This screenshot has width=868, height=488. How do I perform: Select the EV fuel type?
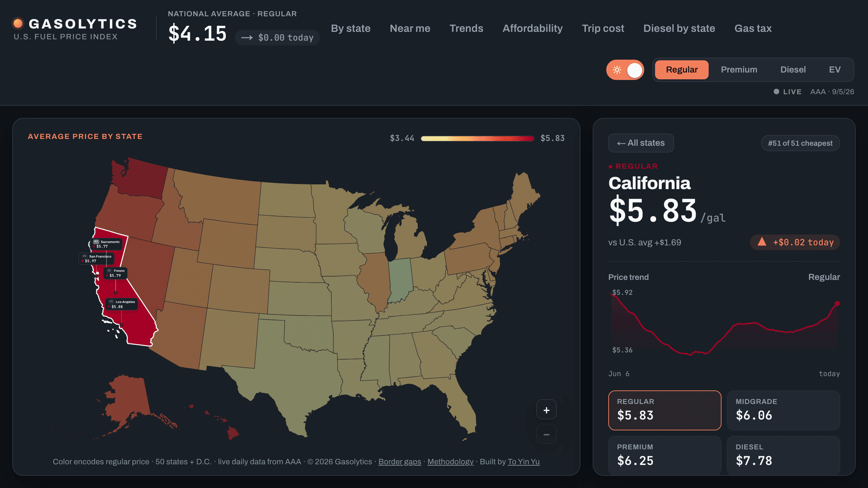[x=834, y=70]
